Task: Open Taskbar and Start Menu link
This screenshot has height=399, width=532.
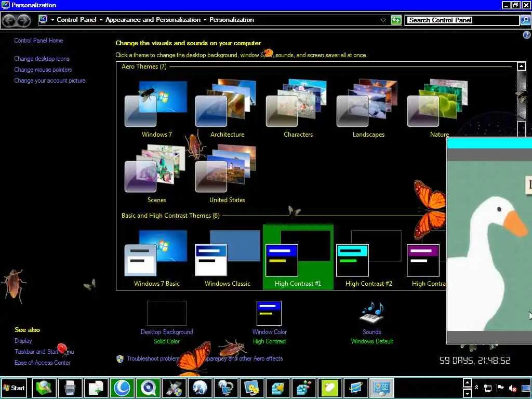Action: (44, 352)
